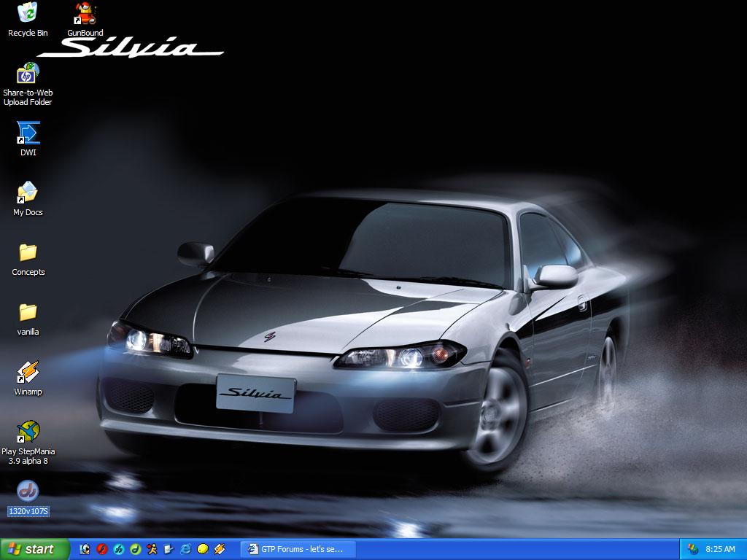Click the running-man StepMania Quick Launch icon
747x560 pixels.
coord(152,549)
